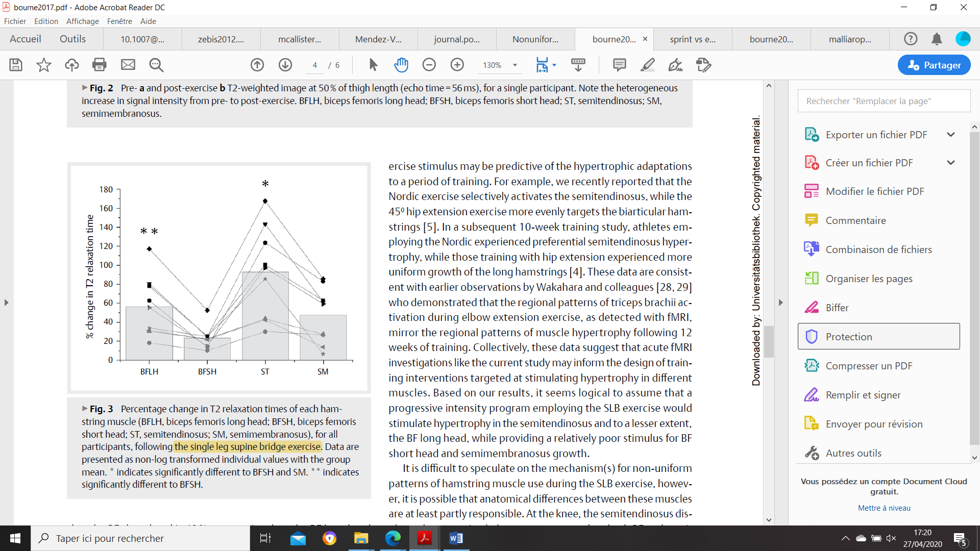This screenshot has width=980, height=551.
Task: Expand Exporter un fichier PDF chevron
Action: (x=951, y=135)
